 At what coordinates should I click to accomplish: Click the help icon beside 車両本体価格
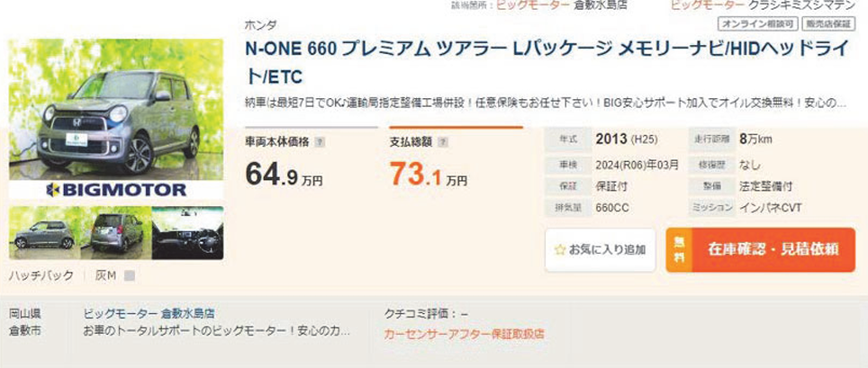pyautogui.click(x=320, y=142)
